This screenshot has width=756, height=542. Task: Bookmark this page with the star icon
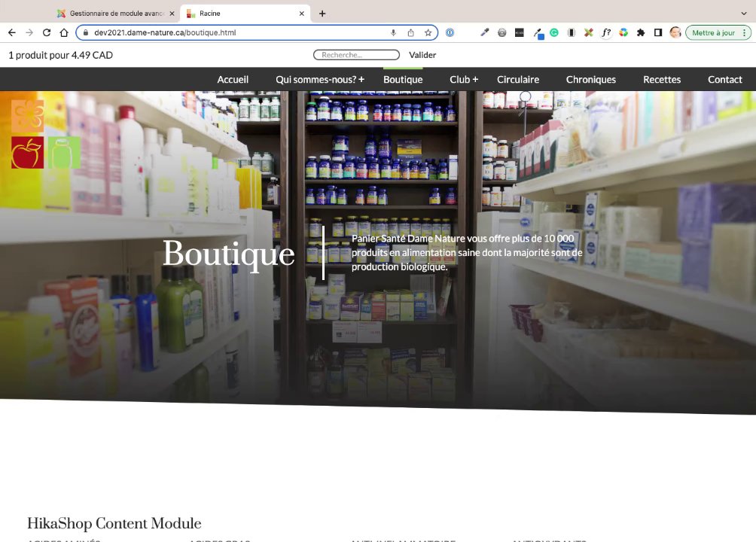(x=428, y=33)
